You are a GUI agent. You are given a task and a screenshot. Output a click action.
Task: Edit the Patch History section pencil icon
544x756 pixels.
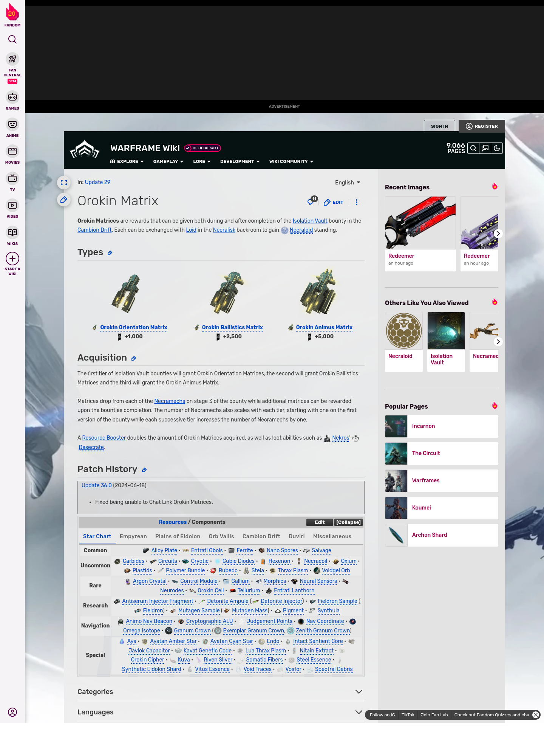[144, 470]
